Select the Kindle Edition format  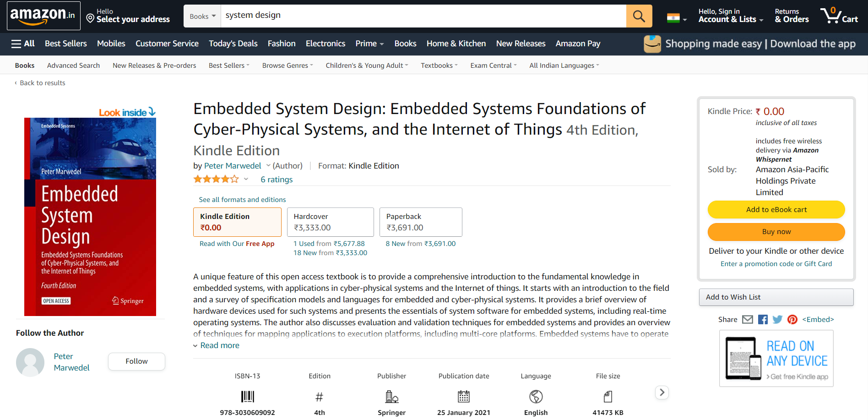237,222
